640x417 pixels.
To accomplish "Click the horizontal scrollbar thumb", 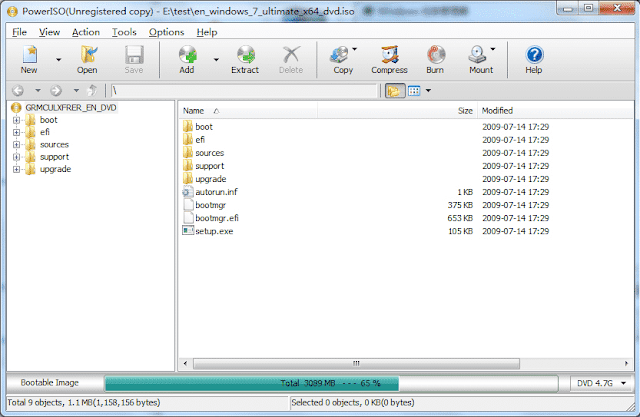I will 356,363.
